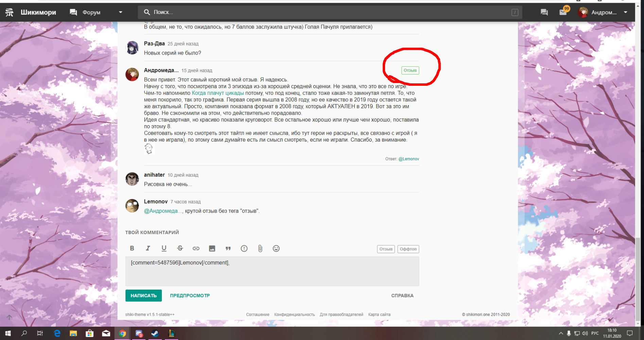Image resolution: width=644 pixels, height=340 pixels.
Task: Click the underline formatting icon
Action: 164,248
